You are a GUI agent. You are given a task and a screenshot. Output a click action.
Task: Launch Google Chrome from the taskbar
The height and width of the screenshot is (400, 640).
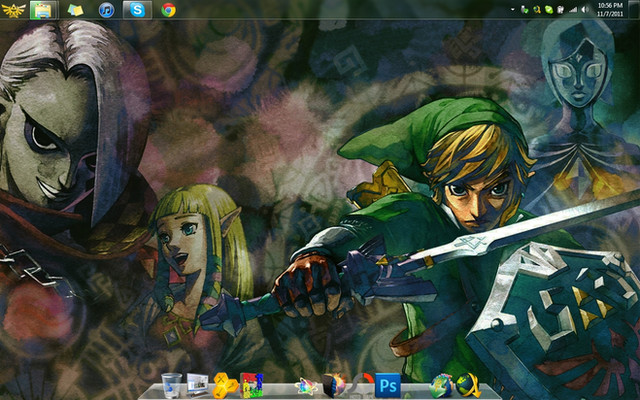(x=168, y=10)
